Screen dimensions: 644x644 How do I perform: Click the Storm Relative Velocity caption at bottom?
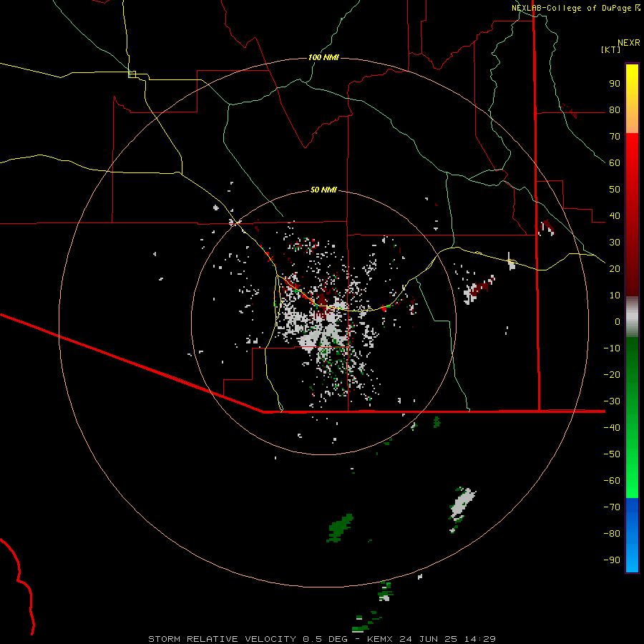click(321, 639)
